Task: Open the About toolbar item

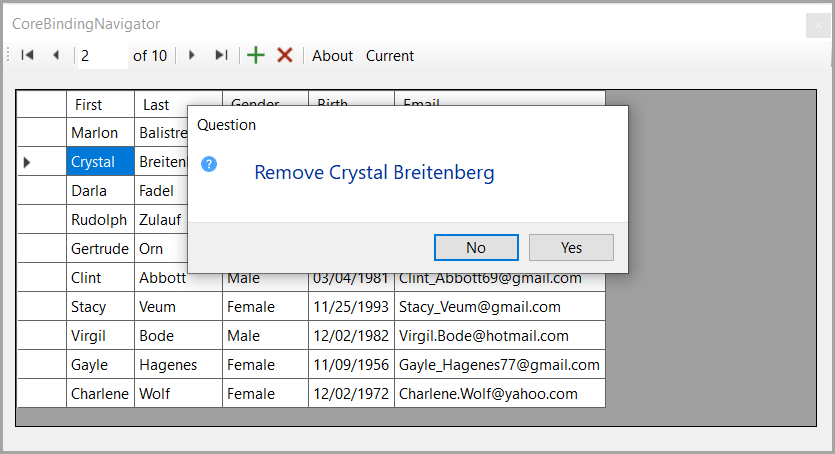Action: pos(332,56)
